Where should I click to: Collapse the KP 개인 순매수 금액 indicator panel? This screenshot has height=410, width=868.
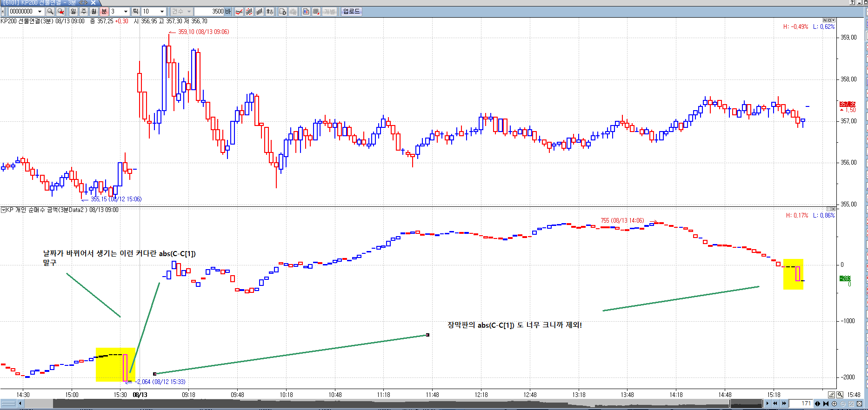pos(3,210)
